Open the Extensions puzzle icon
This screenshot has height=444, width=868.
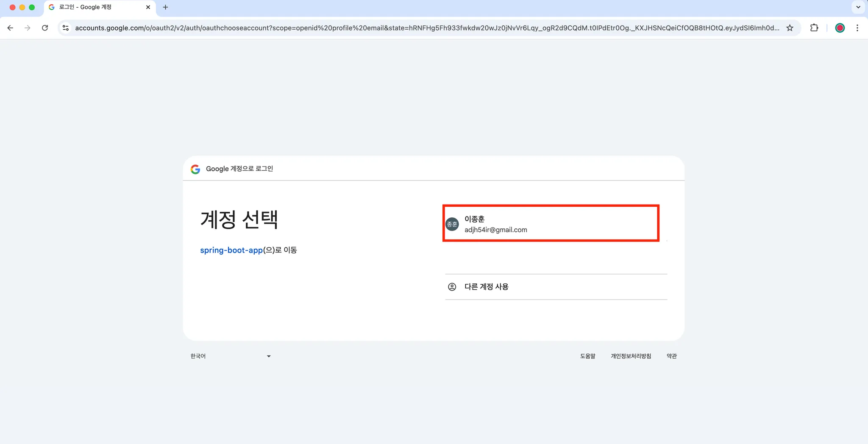814,28
